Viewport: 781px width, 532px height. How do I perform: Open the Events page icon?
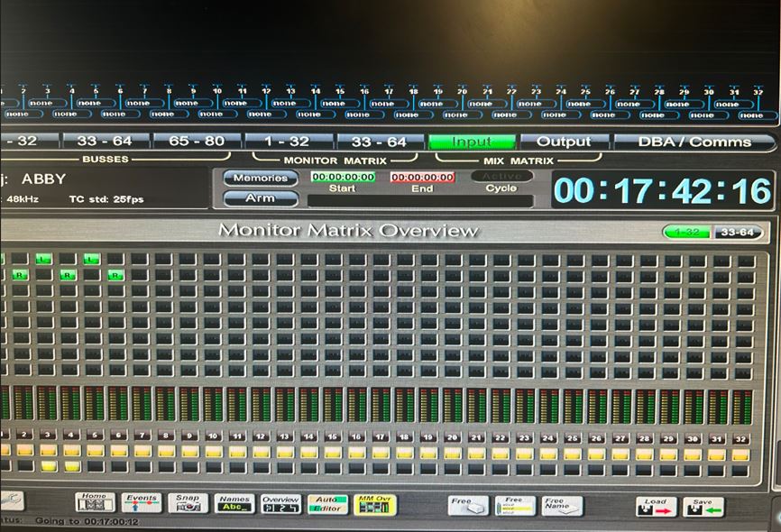click(142, 503)
